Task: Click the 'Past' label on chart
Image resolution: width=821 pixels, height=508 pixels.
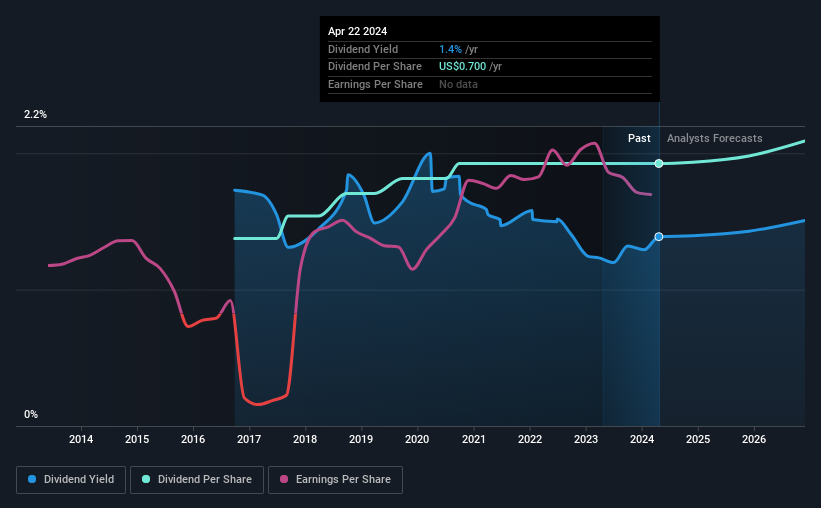Action: [639, 138]
